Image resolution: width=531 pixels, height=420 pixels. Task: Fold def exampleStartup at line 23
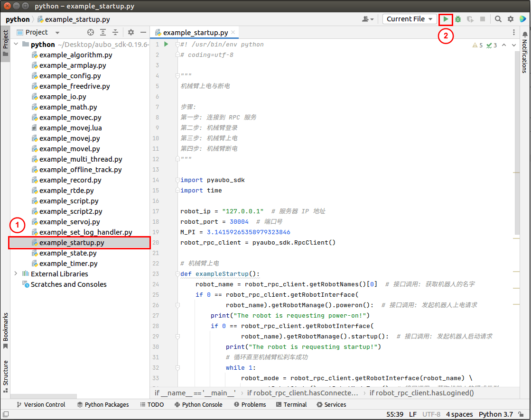177,274
